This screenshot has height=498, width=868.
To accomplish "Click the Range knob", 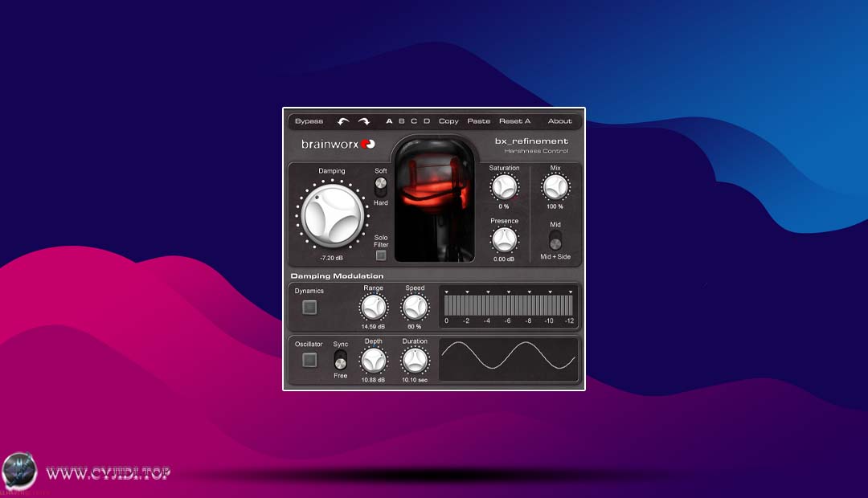I will tap(374, 307).
